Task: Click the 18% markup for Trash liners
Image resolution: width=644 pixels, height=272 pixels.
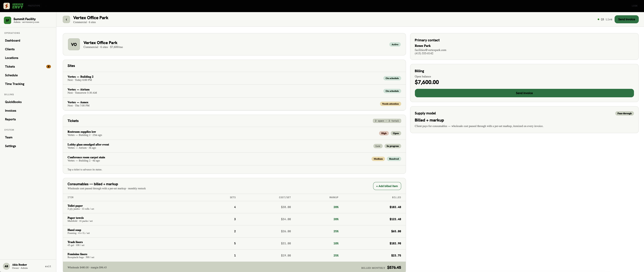Action: tap(336, 243)
